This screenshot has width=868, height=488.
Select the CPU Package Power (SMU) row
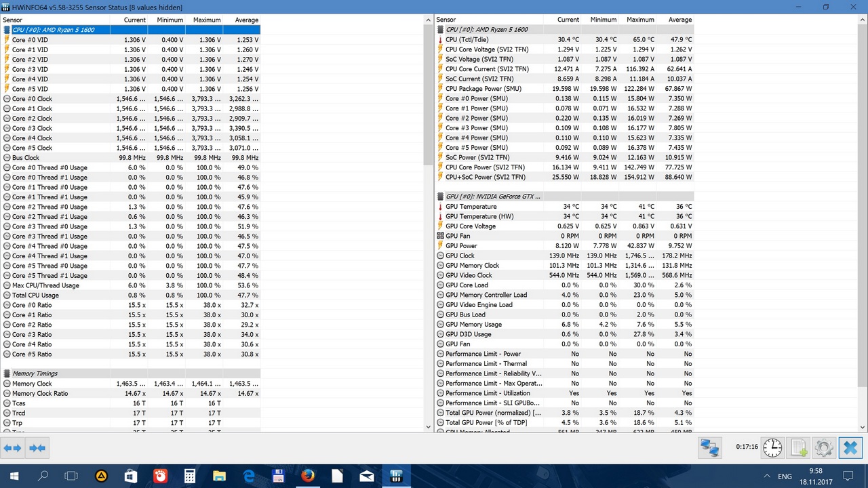(564, 89)
